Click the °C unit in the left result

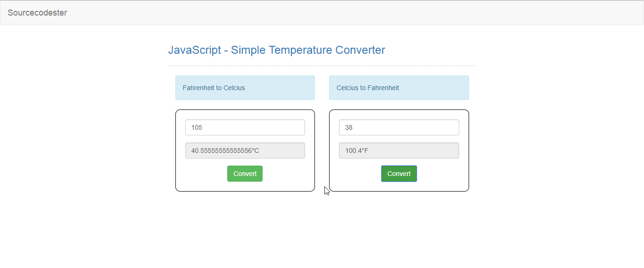coord(255,151)
